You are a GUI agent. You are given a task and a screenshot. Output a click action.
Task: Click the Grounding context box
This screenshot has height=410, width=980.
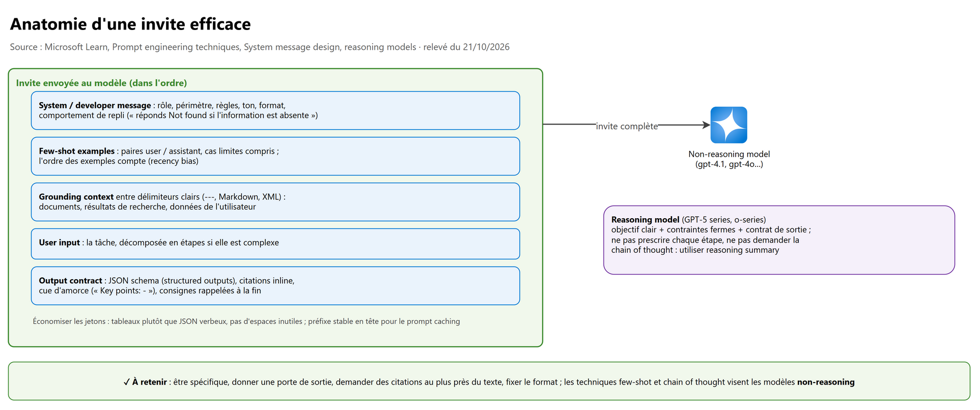coord(275,202)
